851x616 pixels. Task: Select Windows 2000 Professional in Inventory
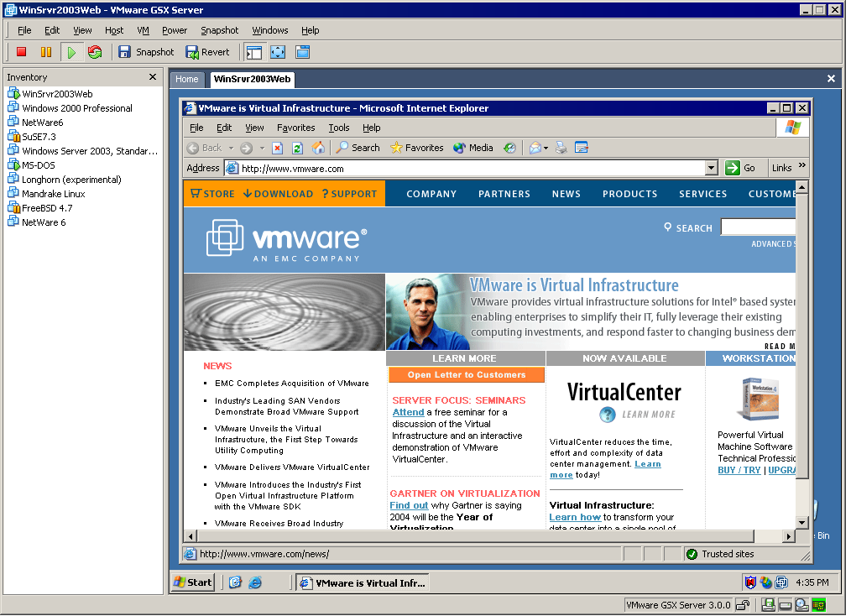tap(77, 108)
